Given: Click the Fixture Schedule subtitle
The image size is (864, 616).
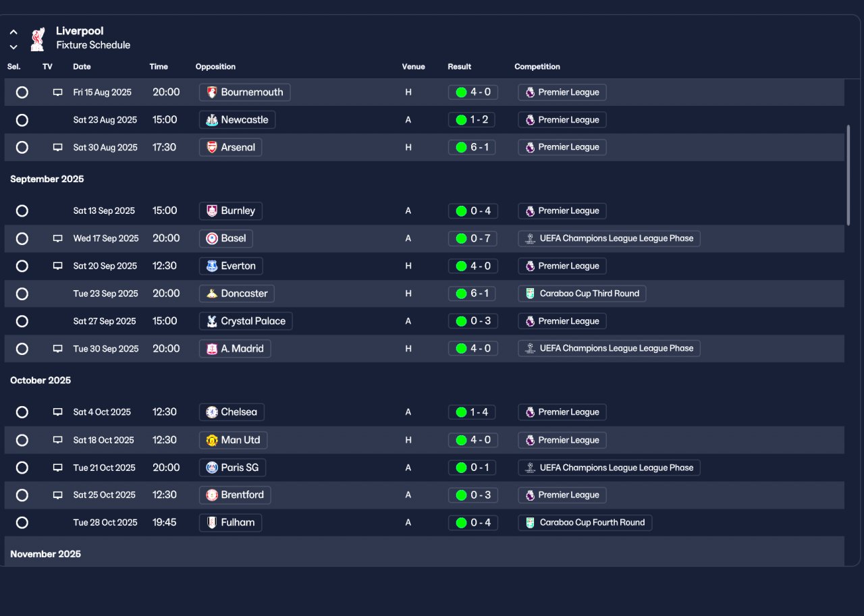Looking at the screenshot, I should pos(93,45).
